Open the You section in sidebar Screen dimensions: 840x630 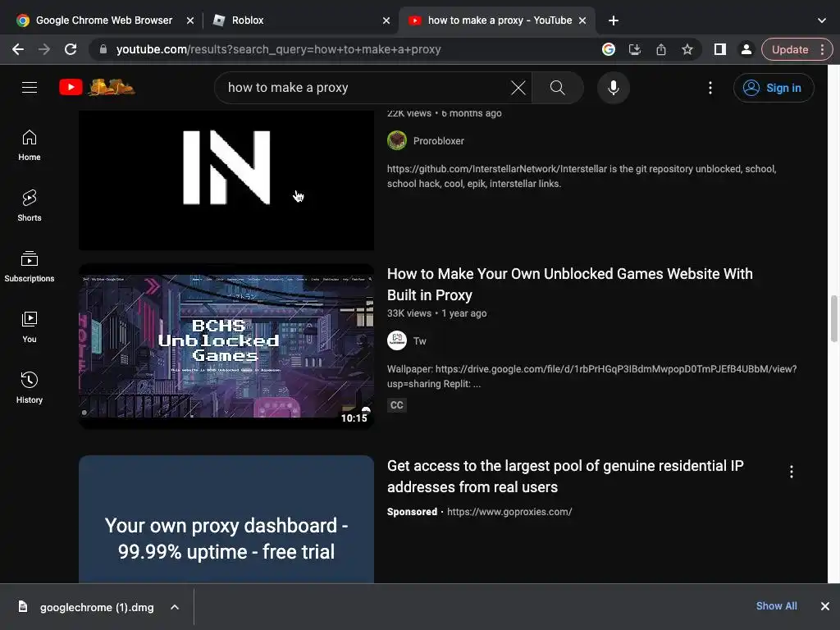[x=30, y=326]
